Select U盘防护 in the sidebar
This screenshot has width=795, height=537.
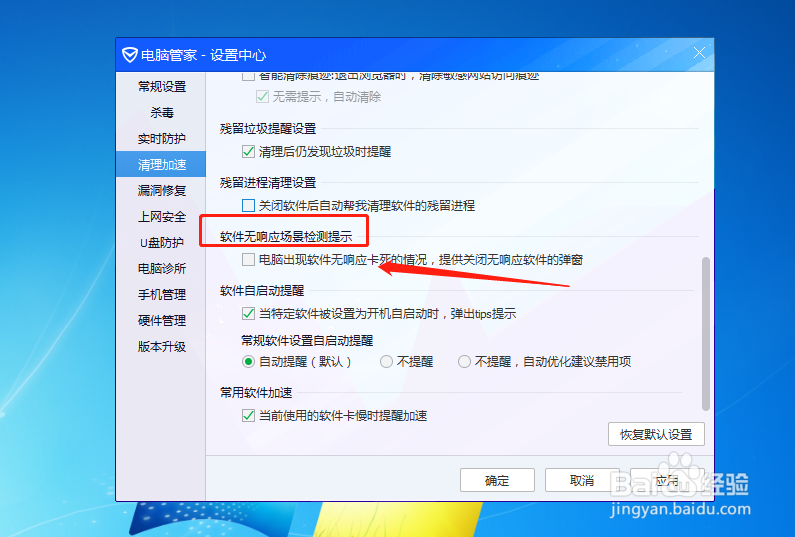tap(162, 242)
